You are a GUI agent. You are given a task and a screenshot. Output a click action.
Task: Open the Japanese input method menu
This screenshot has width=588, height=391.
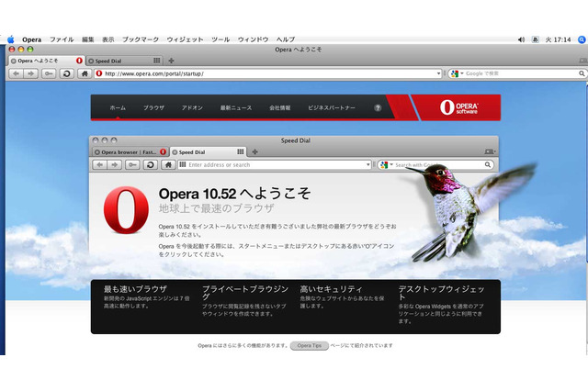tap(536, 39)
